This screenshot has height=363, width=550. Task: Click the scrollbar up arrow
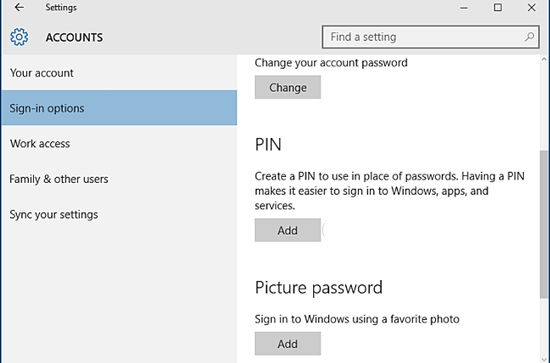pyautogui.click(x=544, y=59)
